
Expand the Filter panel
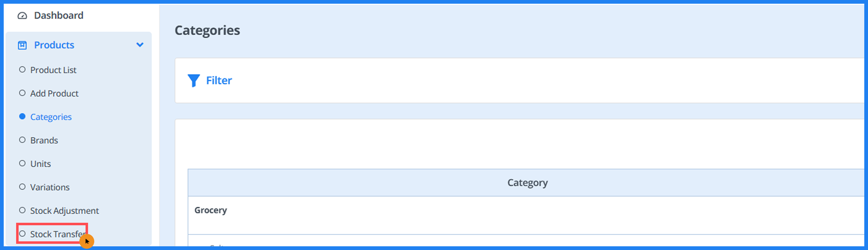point(219,80)
